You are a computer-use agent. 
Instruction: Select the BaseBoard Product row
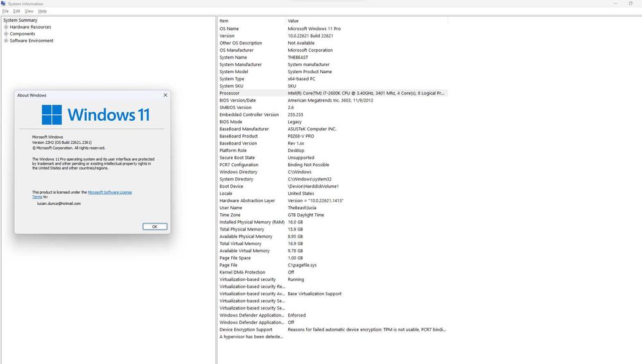coord(333,136)
